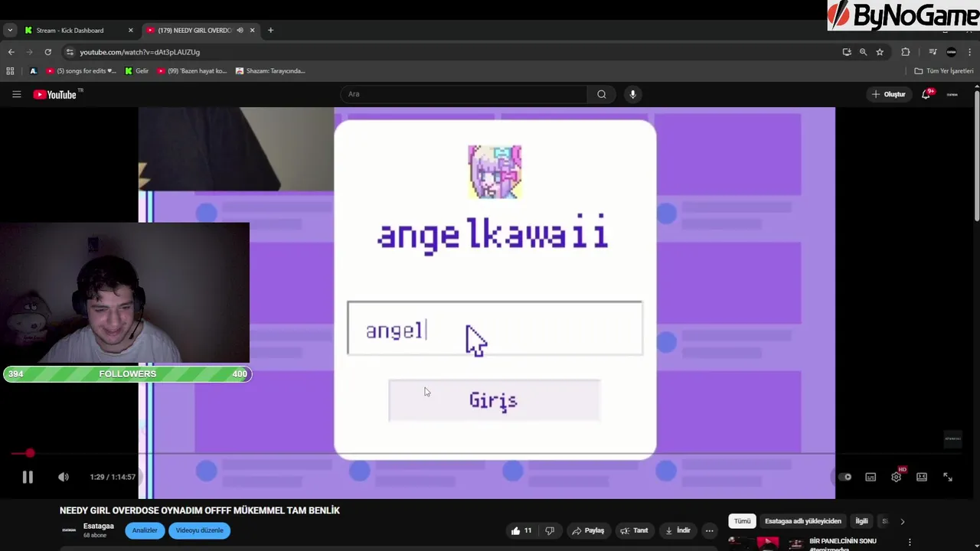Reload the current page

tap(47, 52)
